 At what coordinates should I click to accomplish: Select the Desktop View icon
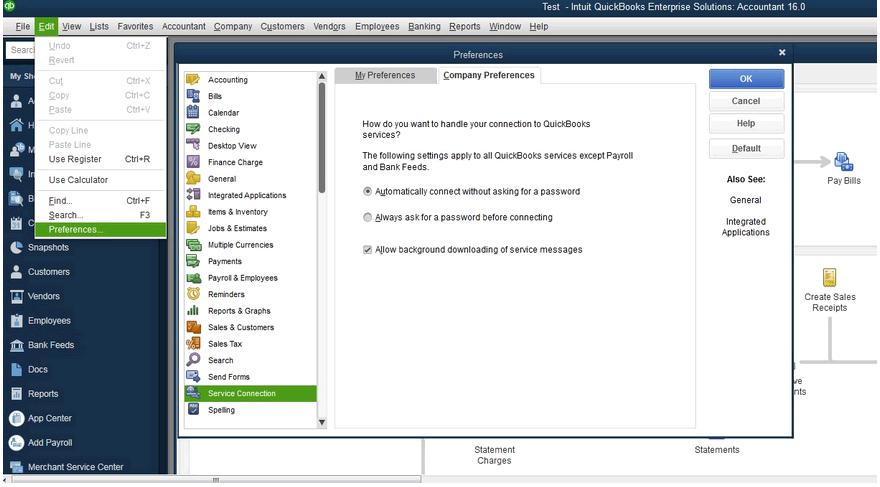(193, 145)
